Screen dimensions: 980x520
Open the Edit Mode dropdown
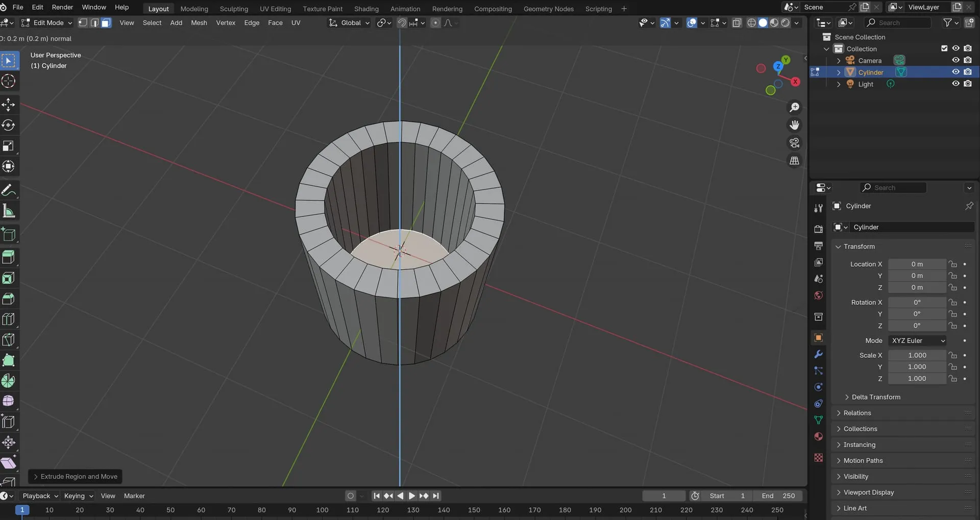[47, 23]
